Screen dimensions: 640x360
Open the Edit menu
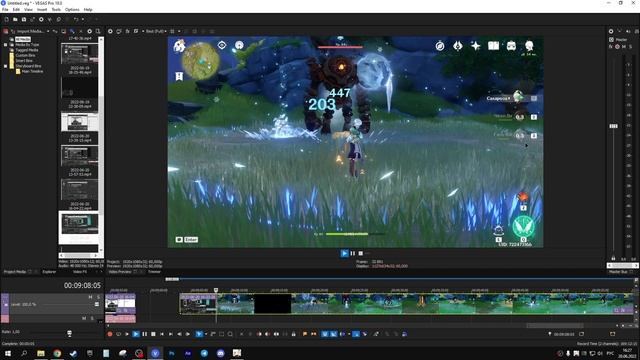[x=16, y=9]
